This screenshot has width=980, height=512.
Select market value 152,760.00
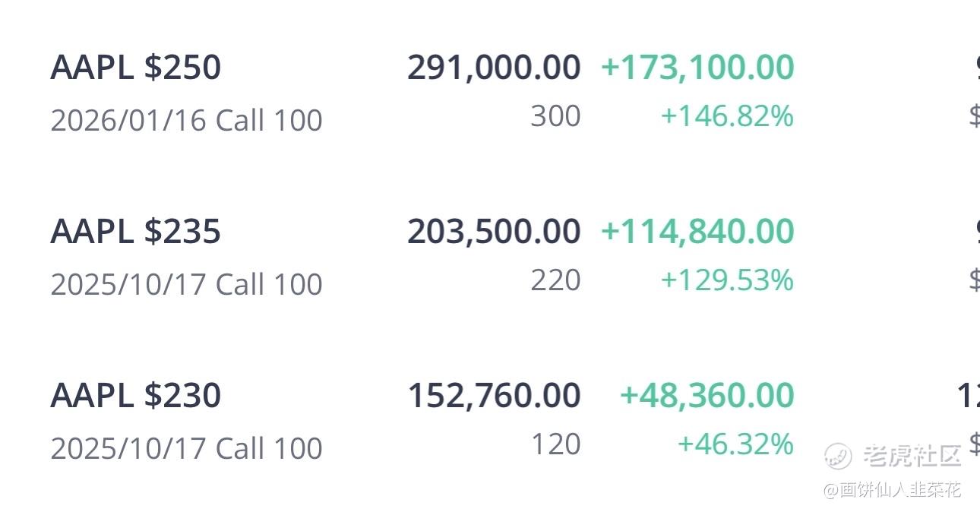(494, 396)
